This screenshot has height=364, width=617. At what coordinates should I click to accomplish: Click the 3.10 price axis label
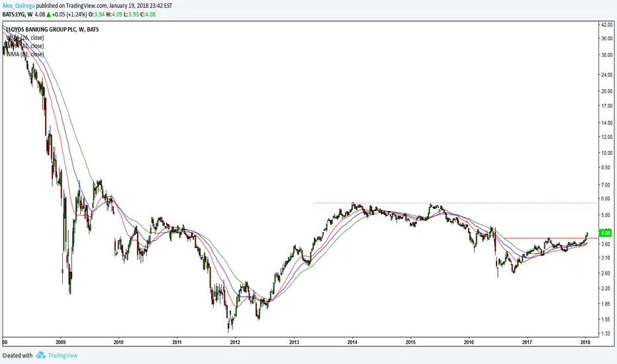(606, 257)
